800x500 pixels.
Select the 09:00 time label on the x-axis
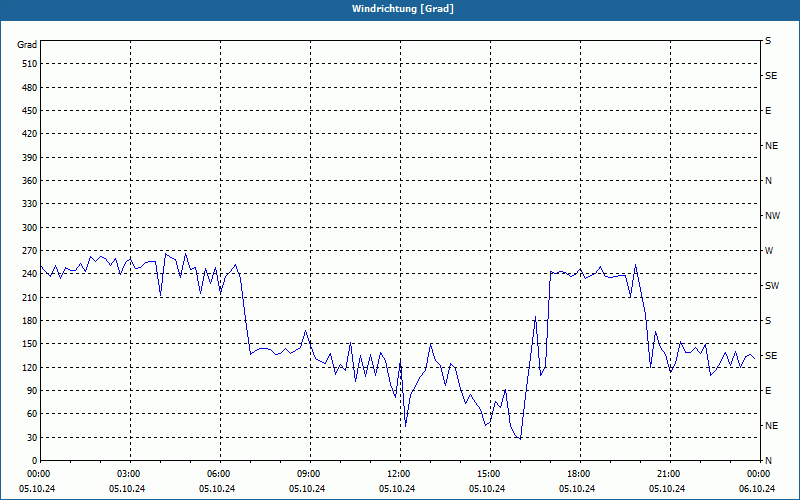pyautogui.click(x=310, y=473)
